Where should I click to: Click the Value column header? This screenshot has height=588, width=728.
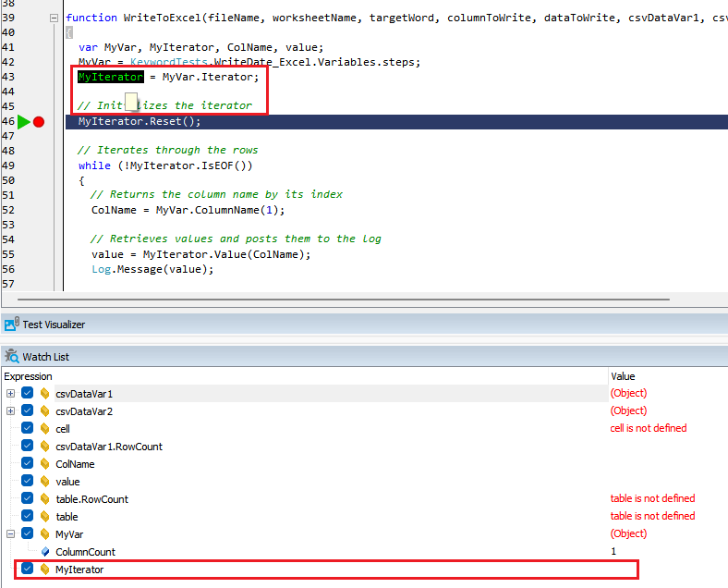623,376
